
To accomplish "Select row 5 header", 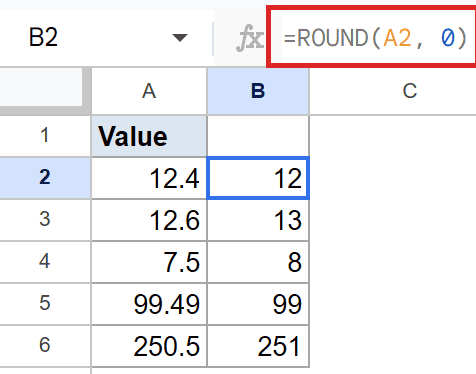I will tap(45, 304).
